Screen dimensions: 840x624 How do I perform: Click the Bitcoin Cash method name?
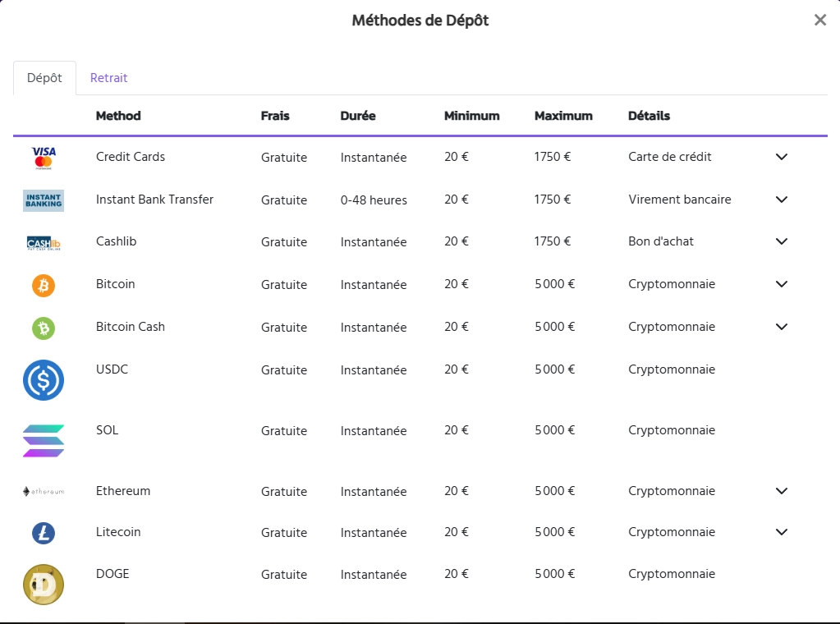[x=131, y=327]
